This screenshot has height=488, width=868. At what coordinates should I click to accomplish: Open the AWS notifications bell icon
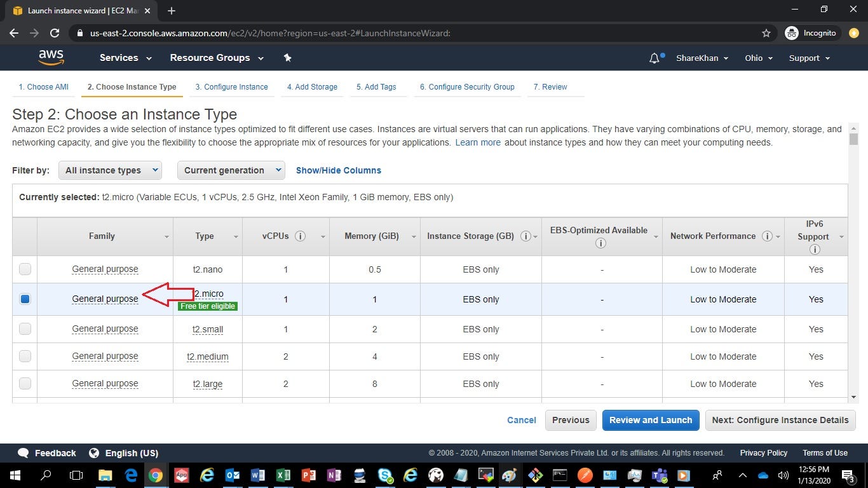point(654,58)
